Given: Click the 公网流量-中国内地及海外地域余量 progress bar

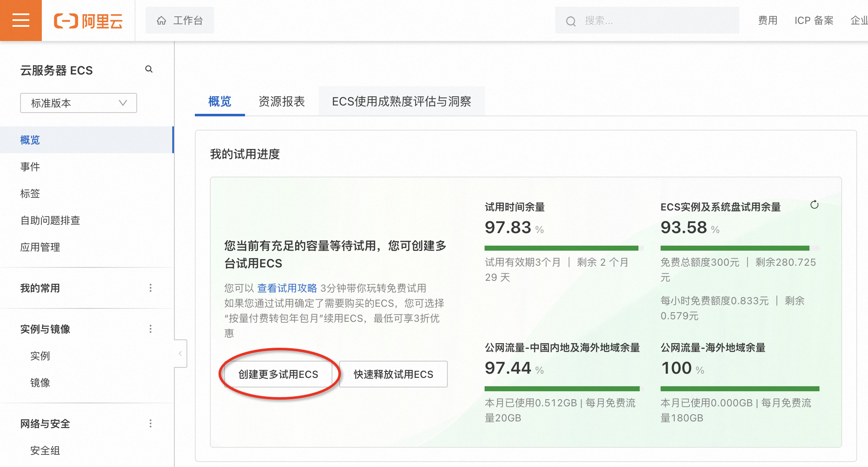Looking at the screenshot, I should pyautogui.click(x=562, y=389).
